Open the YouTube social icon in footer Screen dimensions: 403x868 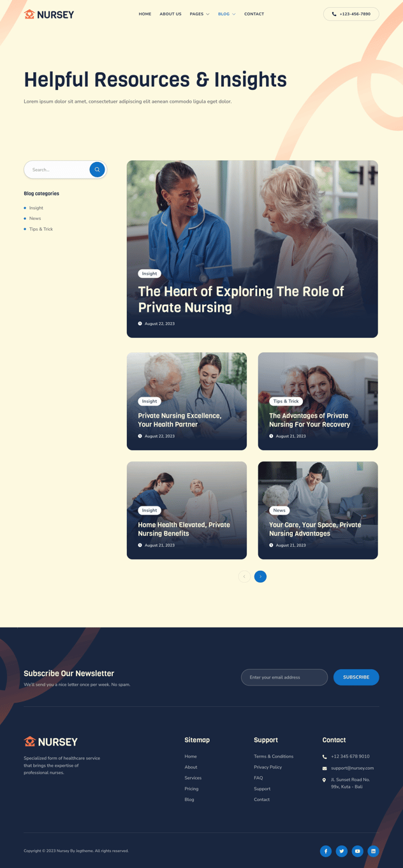358,851
